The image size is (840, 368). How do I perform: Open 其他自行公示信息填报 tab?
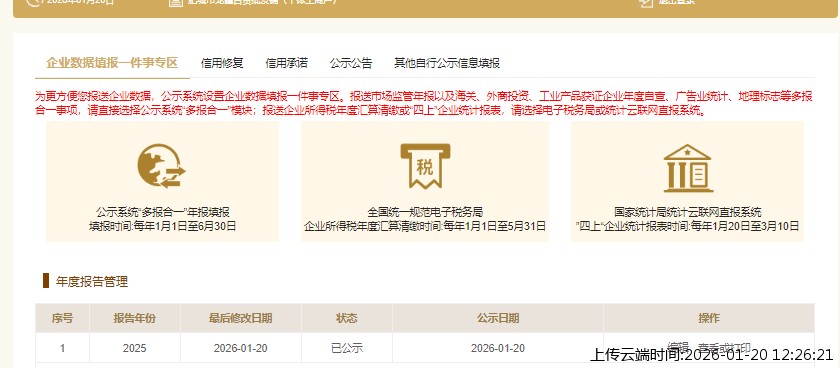coord(447,63)
